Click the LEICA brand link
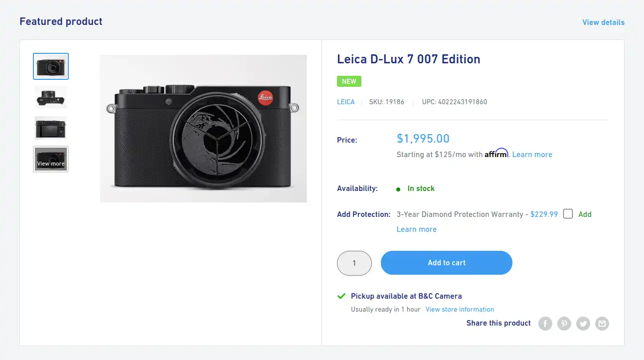Screen dimensions: 644x360 coord(346,102)
